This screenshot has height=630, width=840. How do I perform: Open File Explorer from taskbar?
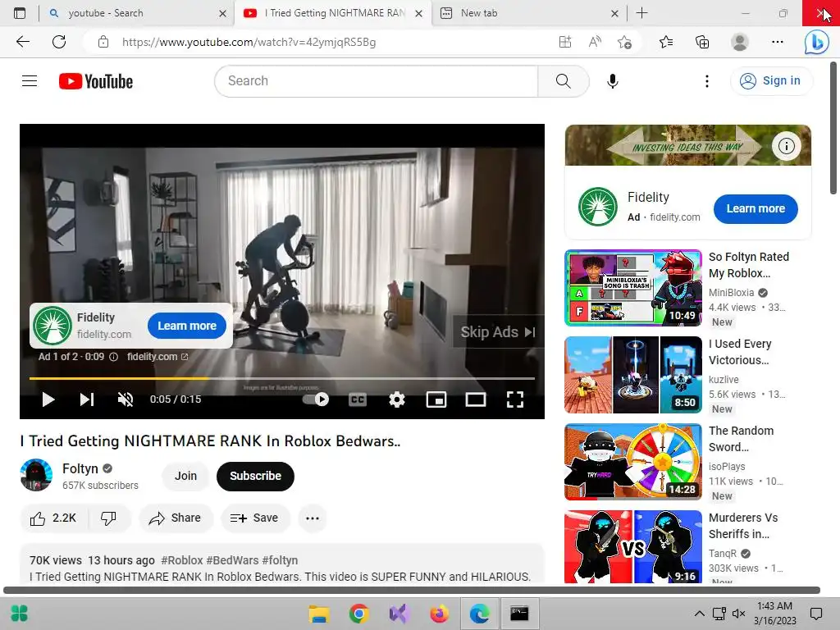click(319, 614)
